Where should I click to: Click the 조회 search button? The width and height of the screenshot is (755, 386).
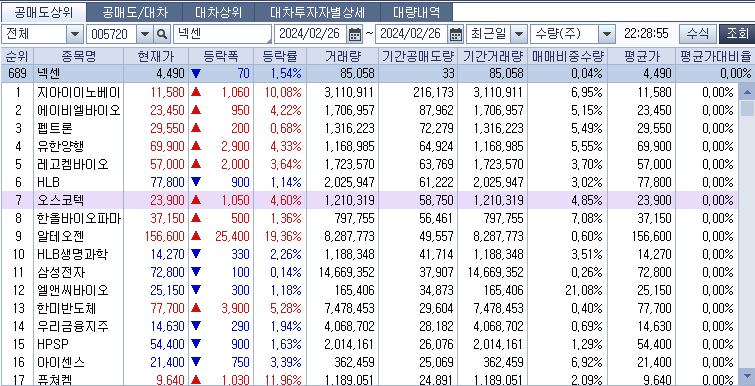coord(736,34)
